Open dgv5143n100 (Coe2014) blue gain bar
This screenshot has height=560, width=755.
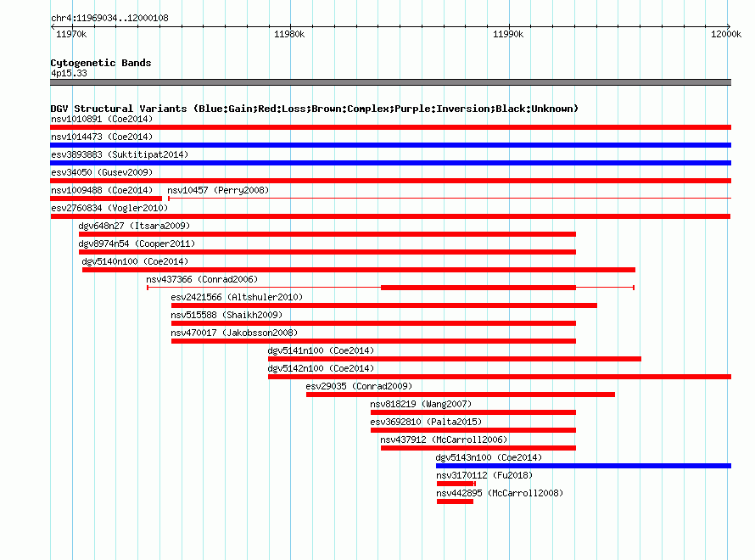584,466
